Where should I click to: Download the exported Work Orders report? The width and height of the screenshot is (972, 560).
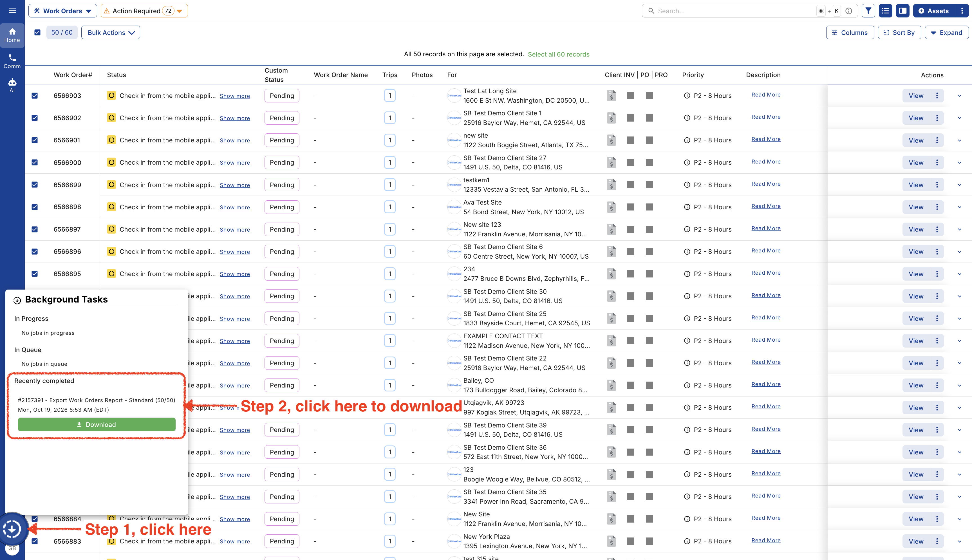(x=97, y=424)
